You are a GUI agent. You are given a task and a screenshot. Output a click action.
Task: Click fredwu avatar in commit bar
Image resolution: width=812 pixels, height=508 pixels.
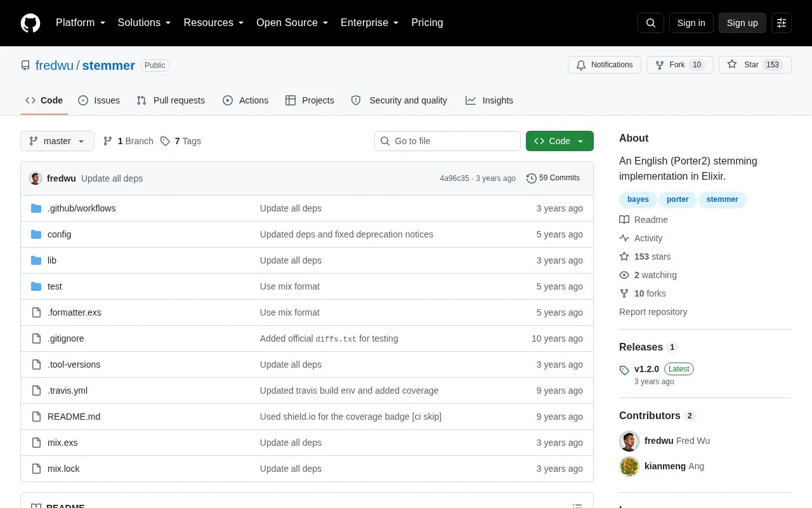click(36, 178)
